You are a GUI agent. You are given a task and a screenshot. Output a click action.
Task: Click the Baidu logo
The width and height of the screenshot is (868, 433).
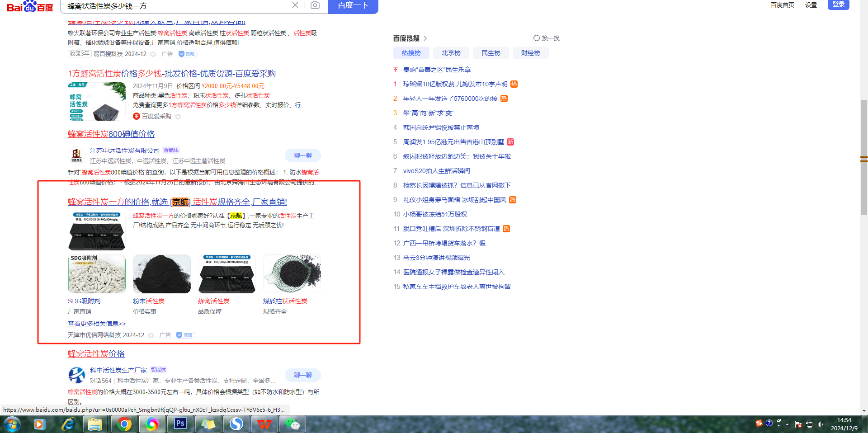point(30,6)
